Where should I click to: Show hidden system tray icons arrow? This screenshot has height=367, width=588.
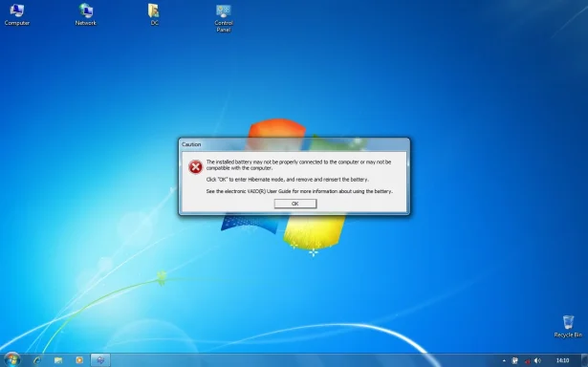[504, 360]
